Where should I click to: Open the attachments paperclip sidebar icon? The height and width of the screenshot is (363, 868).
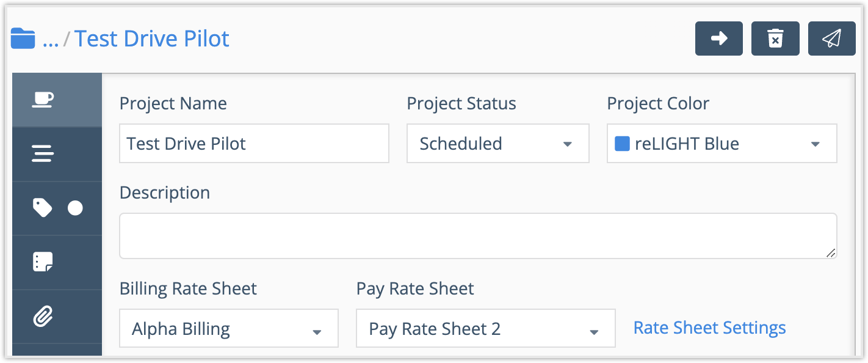(x=42, y=316)
